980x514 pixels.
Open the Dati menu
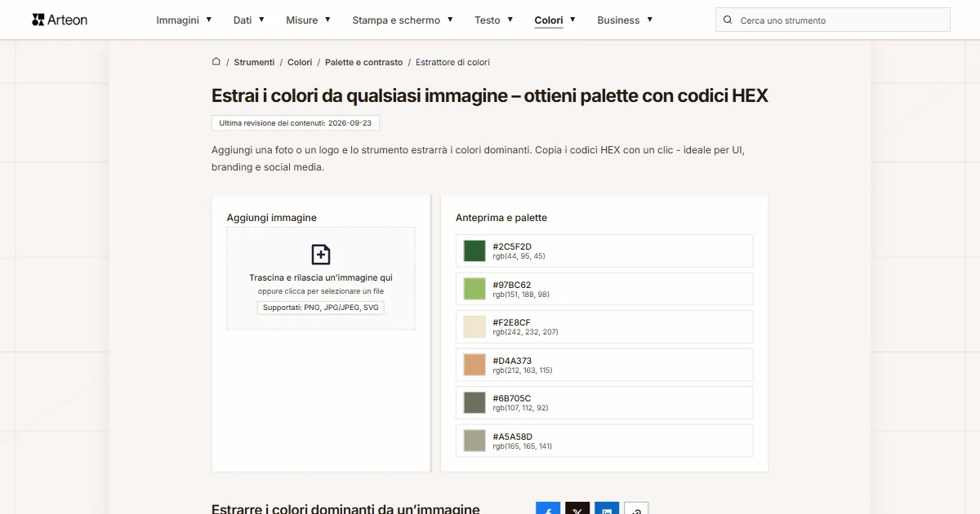click(x=243, y=20)
